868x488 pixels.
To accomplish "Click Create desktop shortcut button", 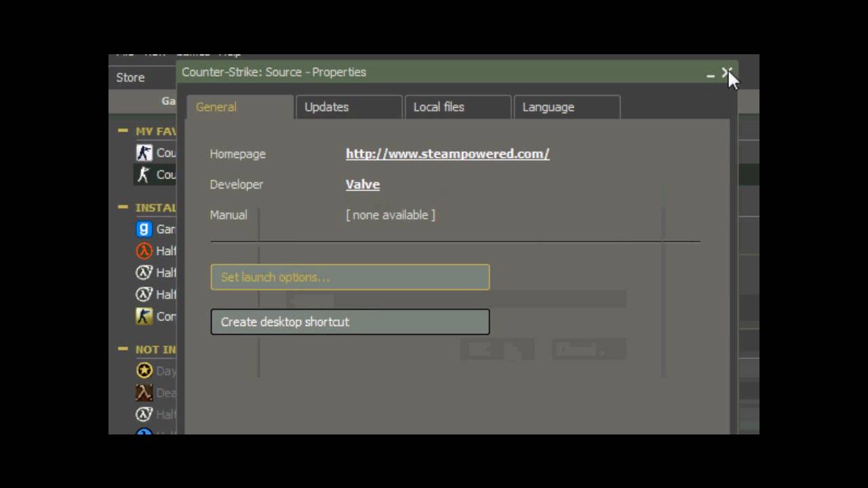I will tap(350, 322).
